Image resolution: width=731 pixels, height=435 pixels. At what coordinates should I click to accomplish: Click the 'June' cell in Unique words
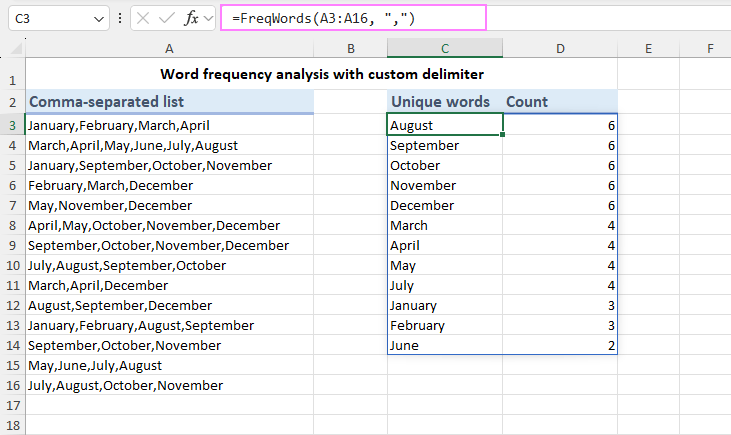(445, 346)
